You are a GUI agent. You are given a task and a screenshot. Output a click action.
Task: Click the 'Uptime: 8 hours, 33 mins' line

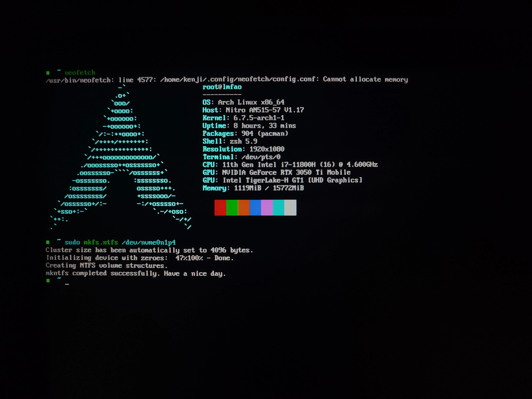[249, 126]
